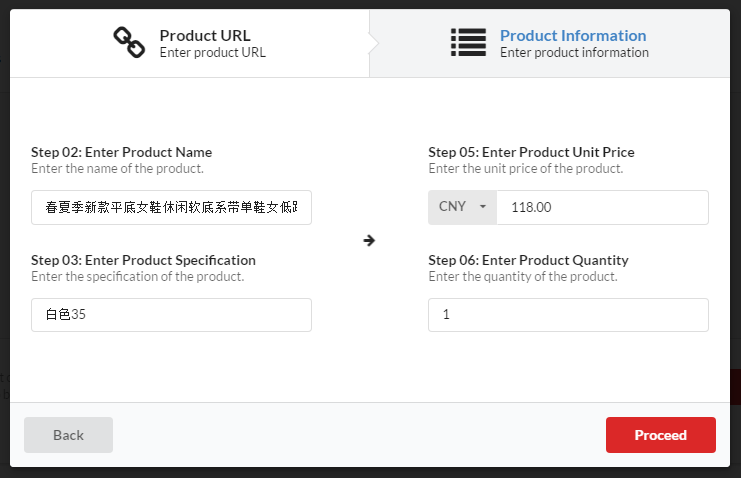The width and height of the screenshot is (741, 478).
Task: Click the 'Enter the quantity of the product' hint
Action: point(523,277)
